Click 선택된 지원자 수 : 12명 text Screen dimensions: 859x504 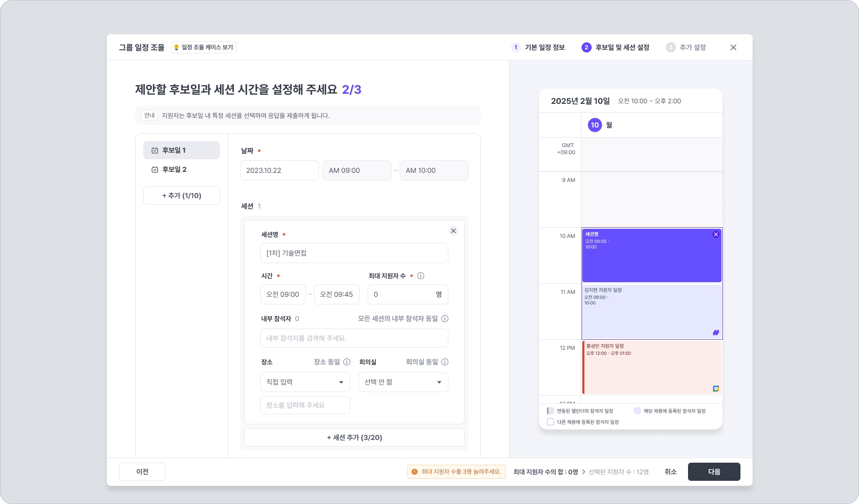point(618,472)
